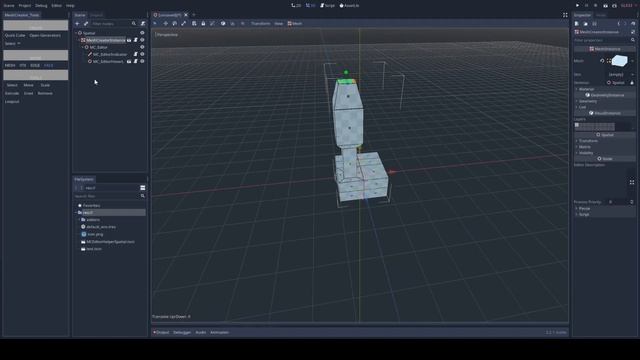Click the Remove button
The image size is (640, 360).
(45, 93)
